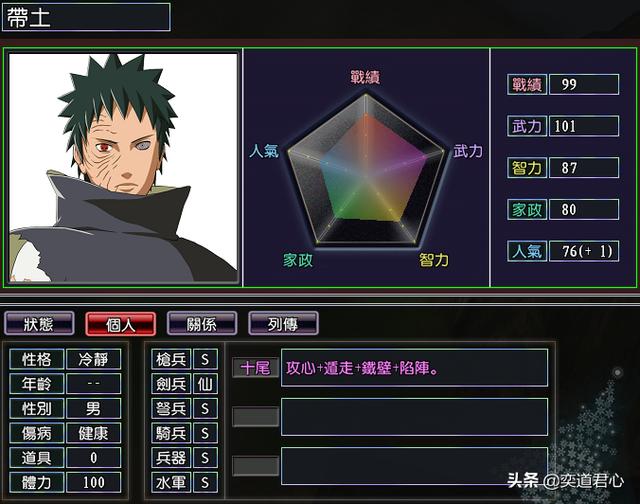Screen dimensions: 640x504
Task: Click the 智力 stat label
Action: [527, 168]
